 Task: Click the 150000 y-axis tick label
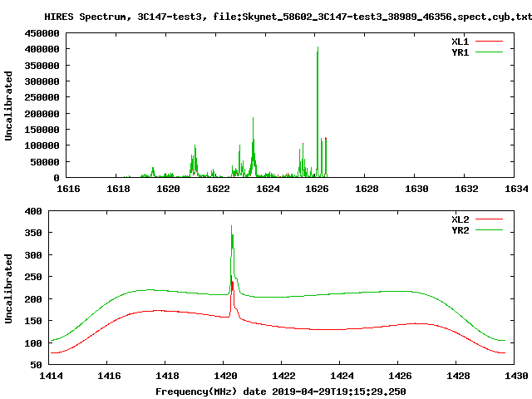click(x=42, y=130)
